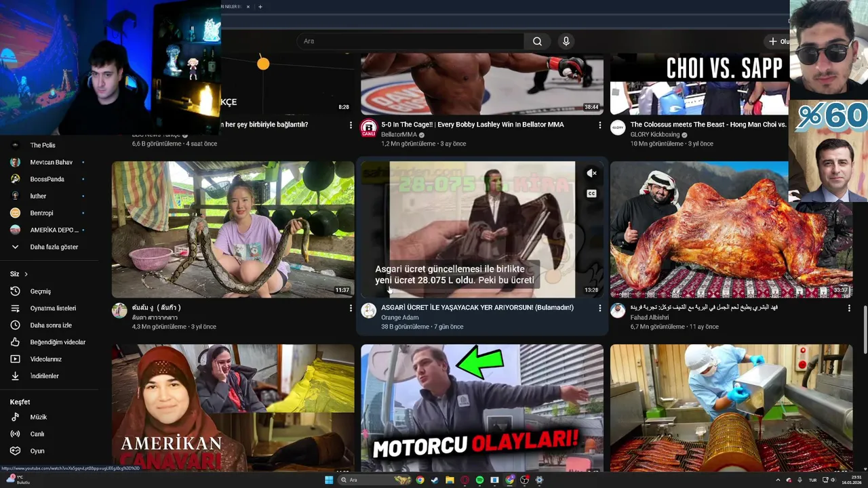
Task: Open Videolarınız in the sidebar
Action: [x=45, y=359]
